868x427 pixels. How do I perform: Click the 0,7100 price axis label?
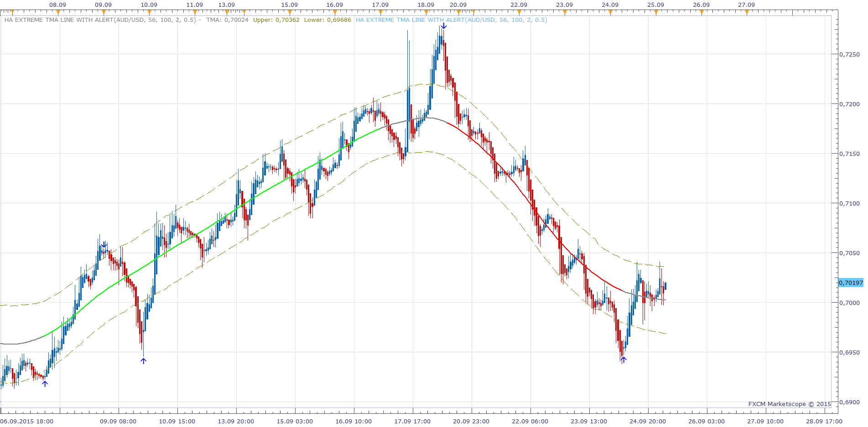849,204
